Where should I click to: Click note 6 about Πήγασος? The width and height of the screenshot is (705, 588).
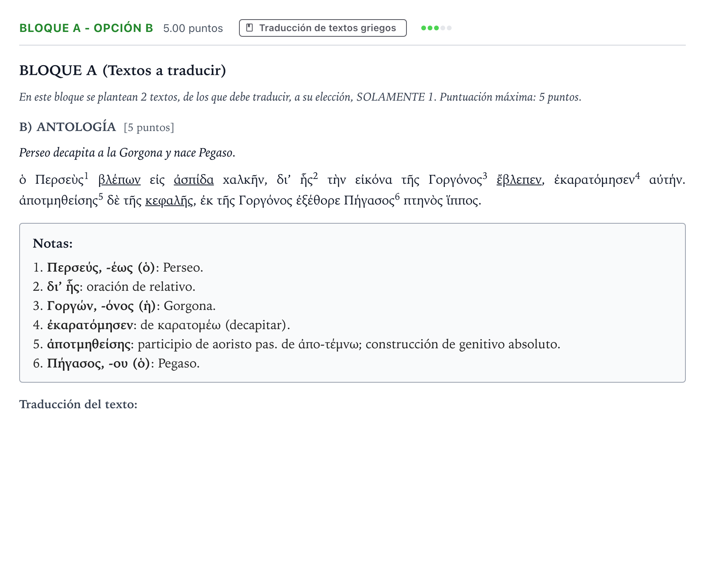point(116,363)
